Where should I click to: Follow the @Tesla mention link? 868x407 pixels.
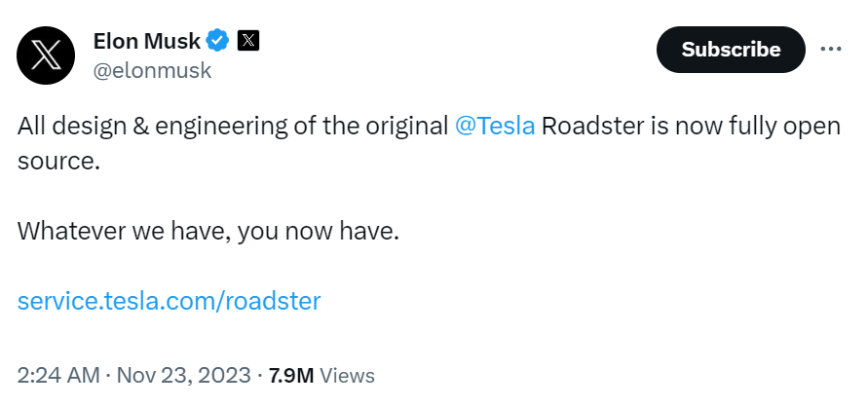pyautogui.click(x=495, y=128)
